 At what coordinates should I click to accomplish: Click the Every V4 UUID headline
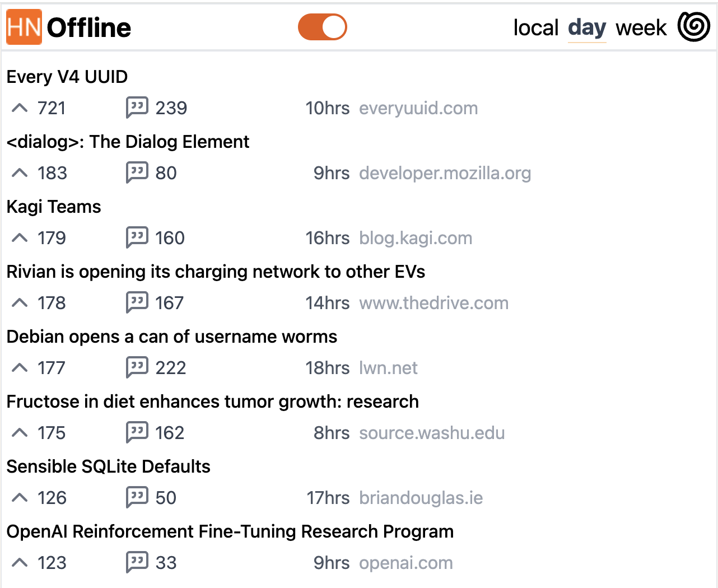(x=67, y=77)
